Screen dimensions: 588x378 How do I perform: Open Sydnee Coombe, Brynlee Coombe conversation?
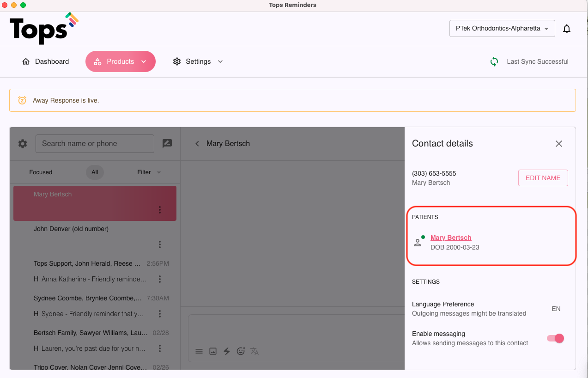pyautogui.click(x=95, y=307)
